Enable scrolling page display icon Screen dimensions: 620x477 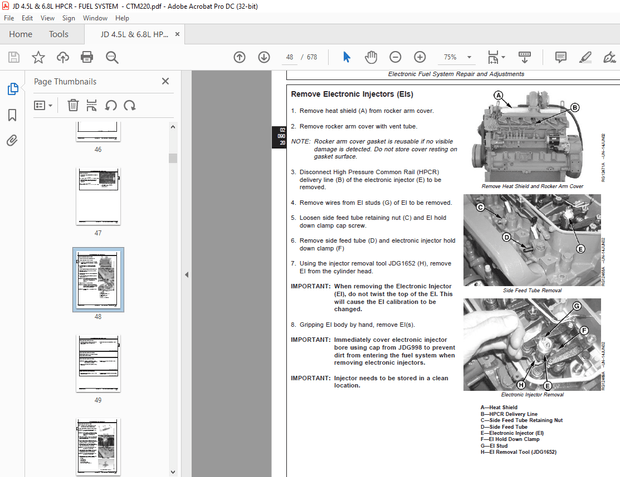point(525,57)
